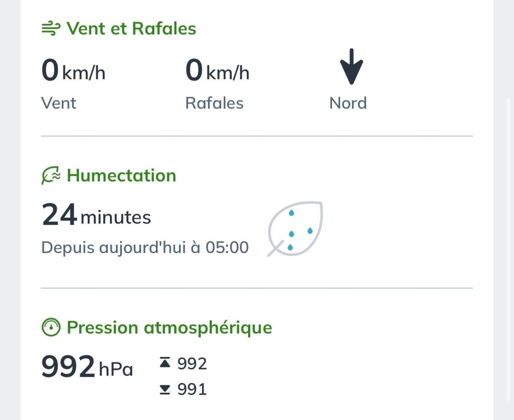Select the 0 km/h Rafales value

pyautogui.click(x=217, y=71)
